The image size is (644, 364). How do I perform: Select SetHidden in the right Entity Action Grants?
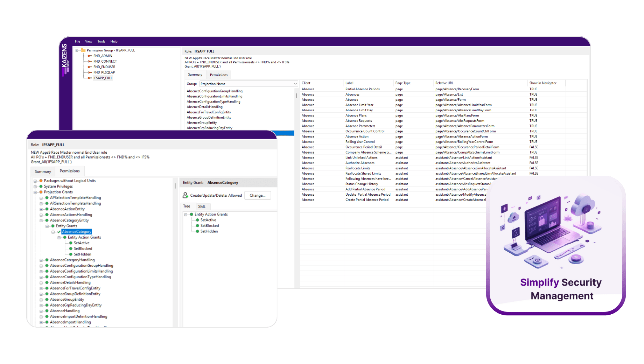pyautogui.click(x=209, y=231)
